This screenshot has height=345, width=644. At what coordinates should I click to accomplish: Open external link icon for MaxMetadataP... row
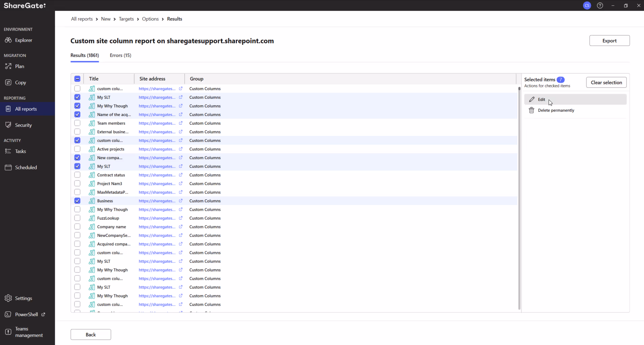(x=181, y=192)
